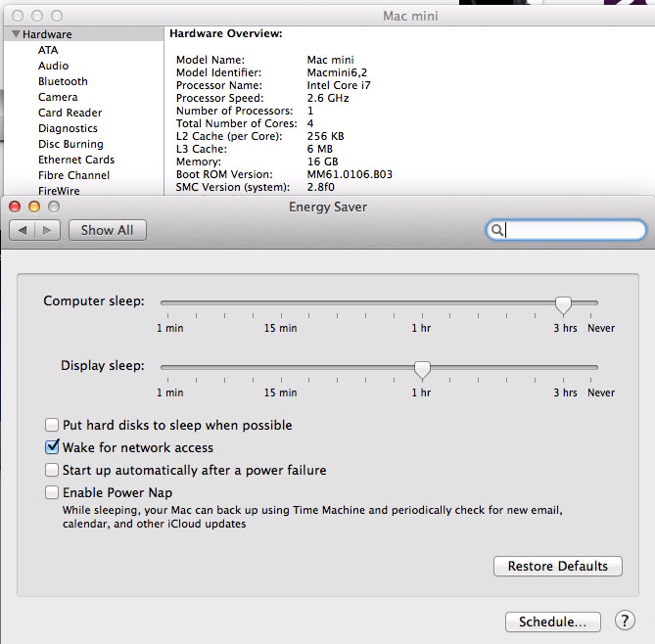
Task: Go back with the left arrow button
Action: [23, 230]
